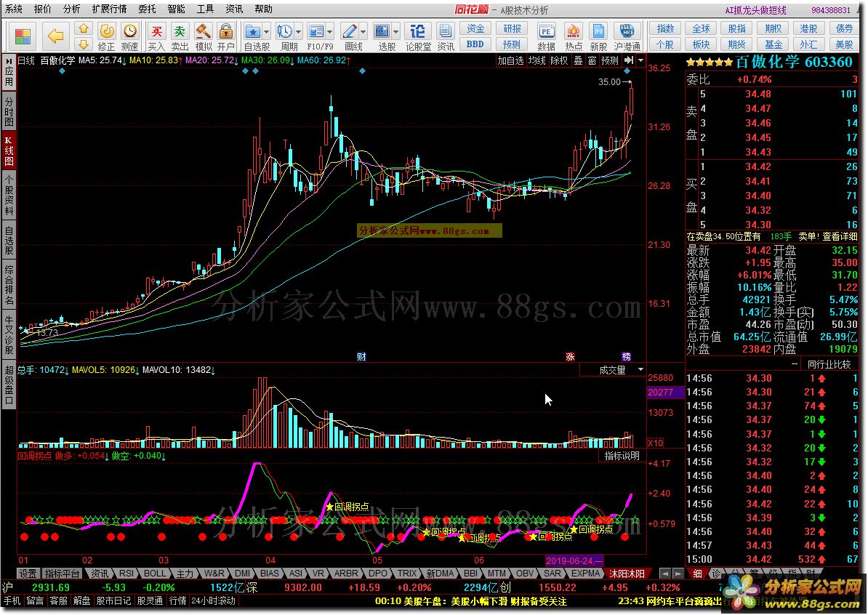Click the 同行业比较 industry comparison link
Viewport: 868px width, 615px height.
[x=828, y=364]
